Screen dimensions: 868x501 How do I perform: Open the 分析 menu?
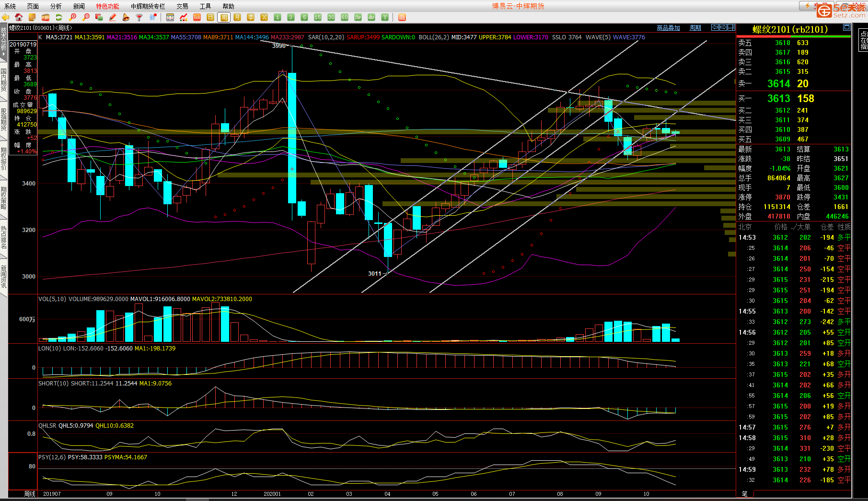(x=56, y=6)
